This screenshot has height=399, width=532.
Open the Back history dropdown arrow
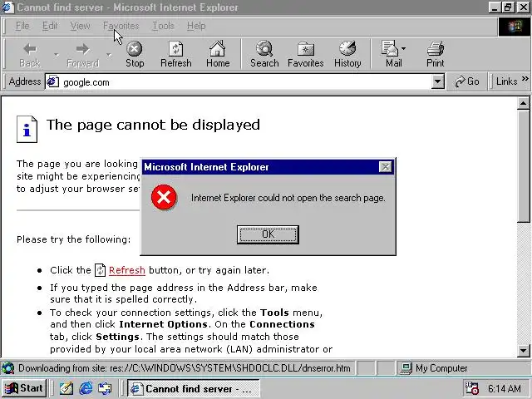[x=56, y=55]
